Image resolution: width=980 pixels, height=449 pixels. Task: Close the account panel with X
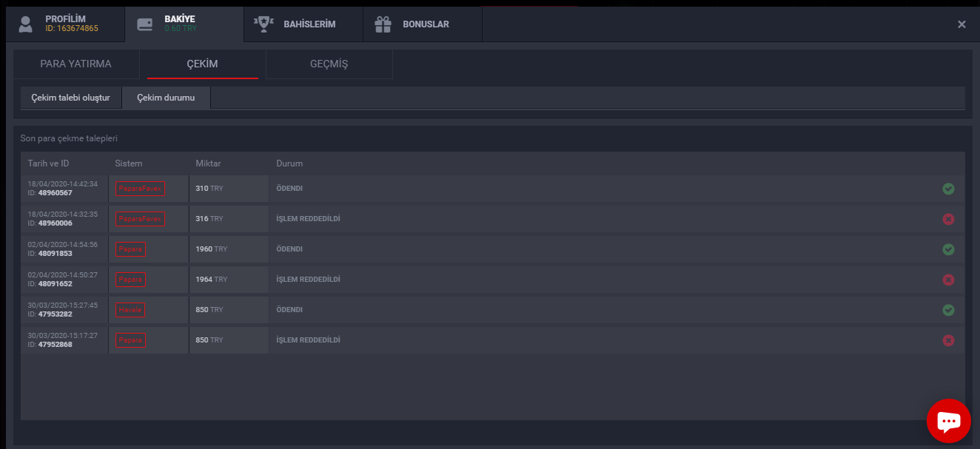click(961, 24)
